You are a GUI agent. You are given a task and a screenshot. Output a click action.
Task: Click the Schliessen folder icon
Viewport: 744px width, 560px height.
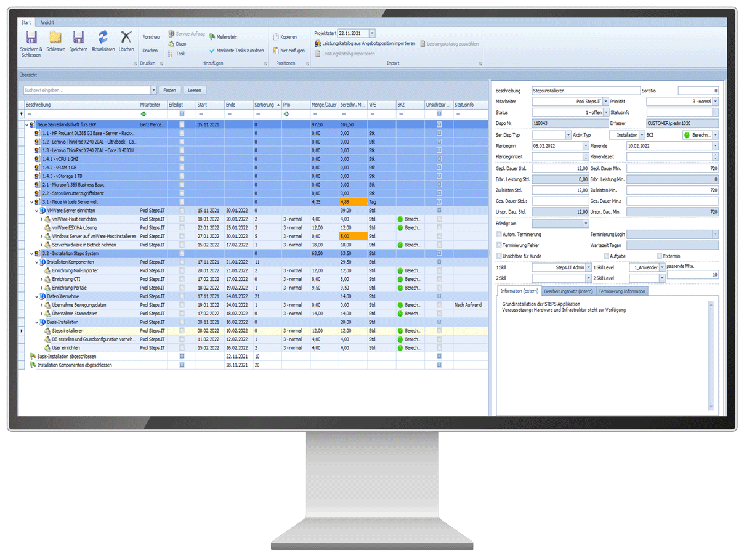(55, 38)
